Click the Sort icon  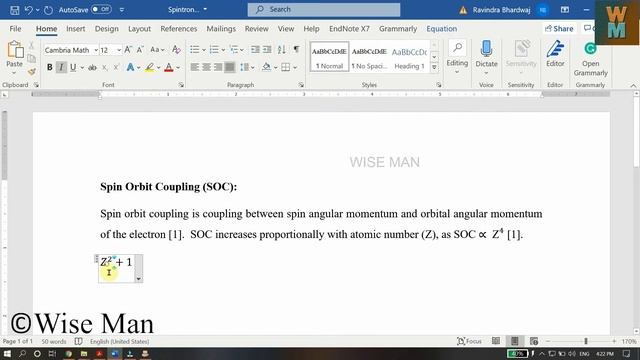point(282,50)
